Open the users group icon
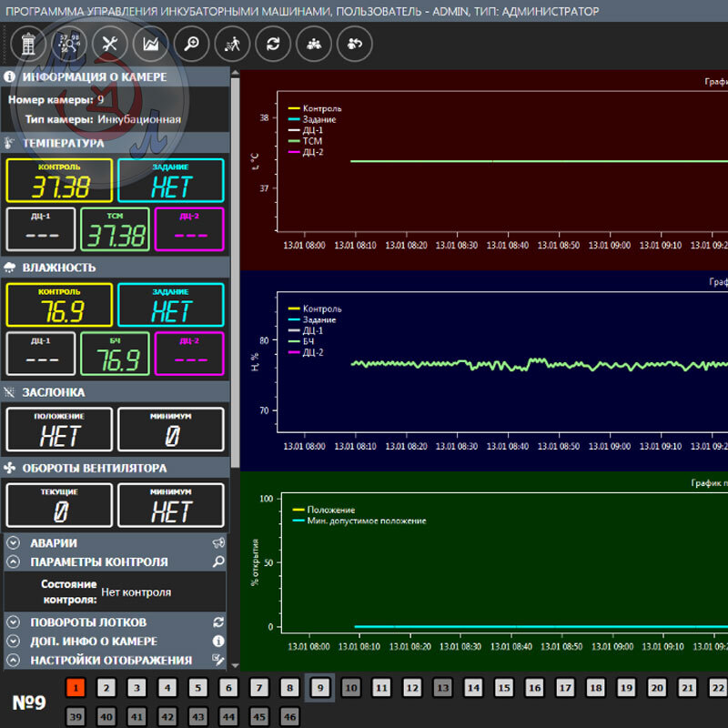 point(314,44)
